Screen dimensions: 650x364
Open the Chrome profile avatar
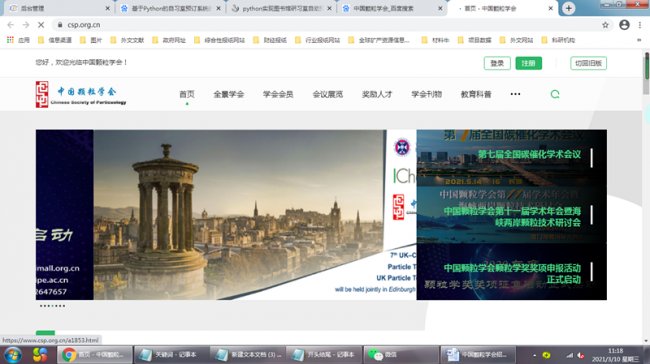coord(624,25)
